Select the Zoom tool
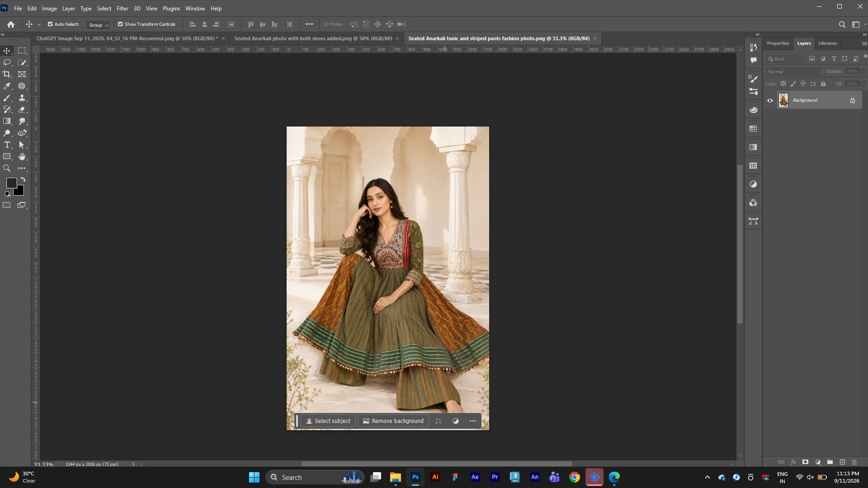Viewport: 868px width, 488px height. click(7, 168)
